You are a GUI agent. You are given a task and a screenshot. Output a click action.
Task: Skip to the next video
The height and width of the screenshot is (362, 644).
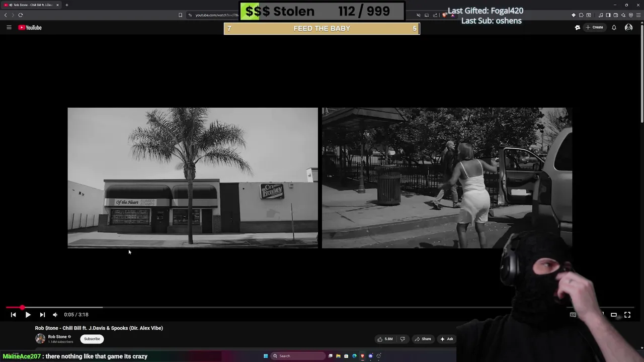click(x=42, y=315)
